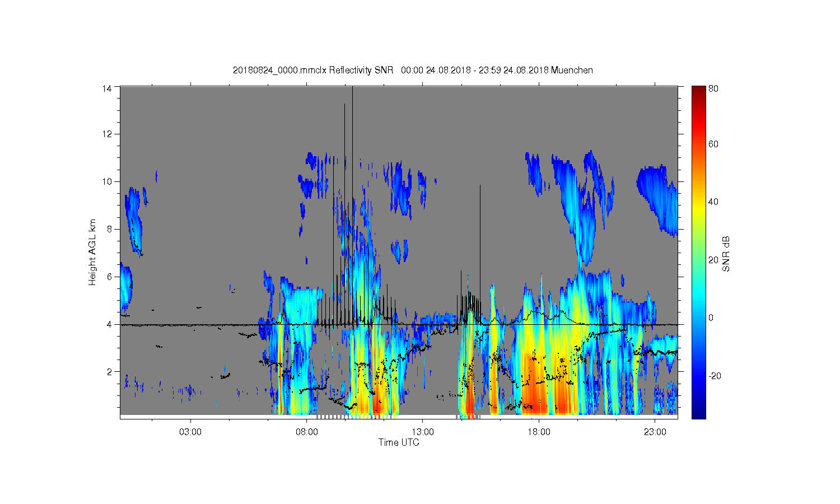Click the 2 km height tick label
Screen dimensions: 840x504
coord(110,372)
